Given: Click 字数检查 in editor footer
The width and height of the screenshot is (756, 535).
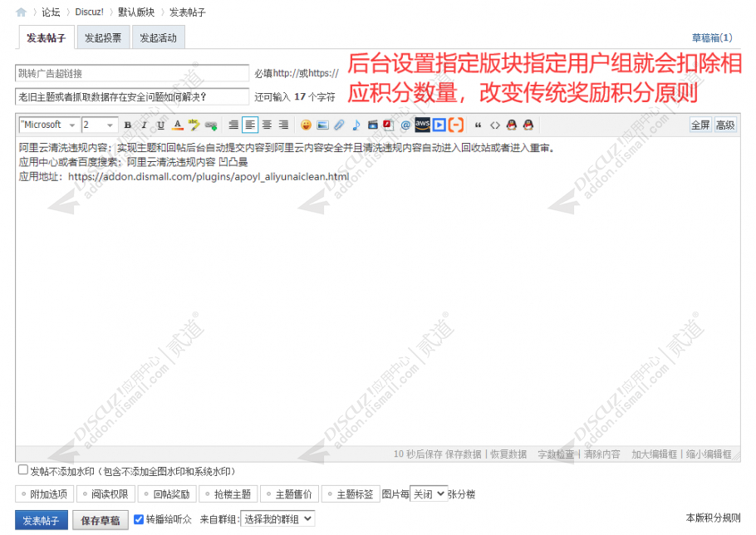Looking at the screenshot, I should click(556, 454).
